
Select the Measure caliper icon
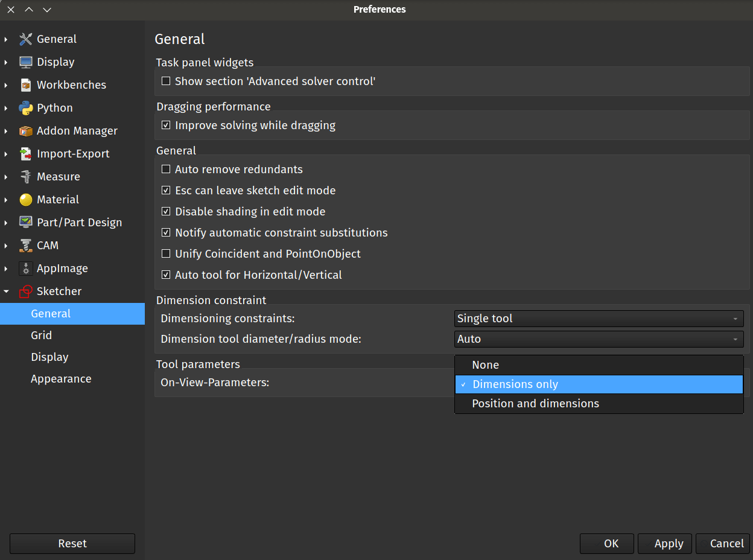pos(25,177)
